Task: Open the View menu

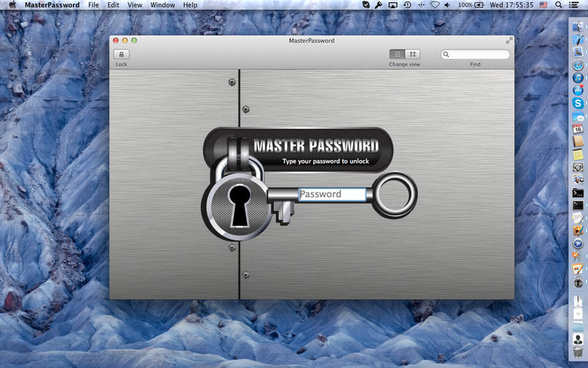Action: point(135,5)
